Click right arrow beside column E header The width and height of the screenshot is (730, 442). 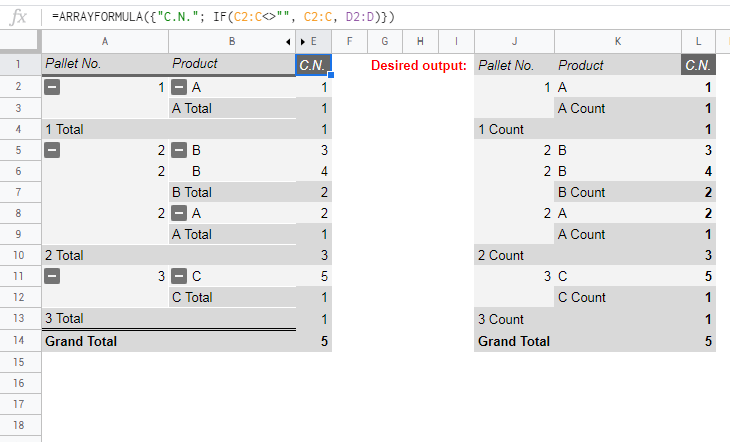[x=303, y=42]
